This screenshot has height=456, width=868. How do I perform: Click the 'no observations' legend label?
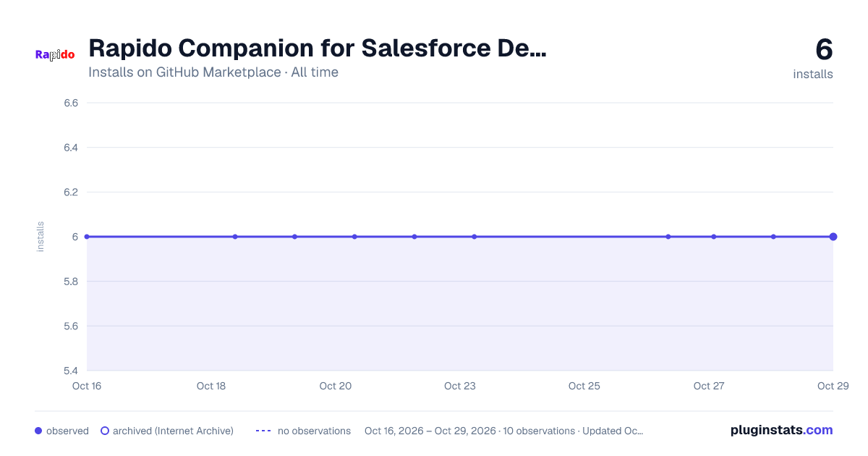[314, 431]
